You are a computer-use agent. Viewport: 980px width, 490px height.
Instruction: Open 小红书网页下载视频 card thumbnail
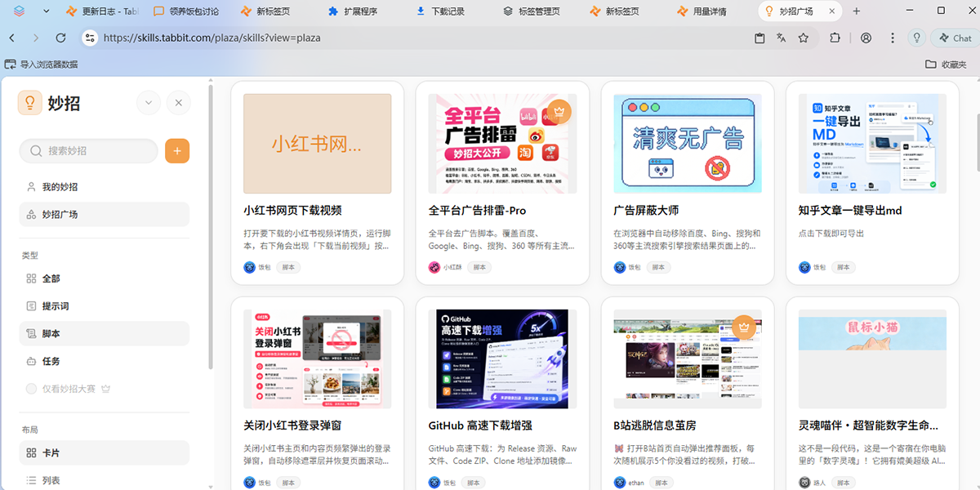point(318,144)
